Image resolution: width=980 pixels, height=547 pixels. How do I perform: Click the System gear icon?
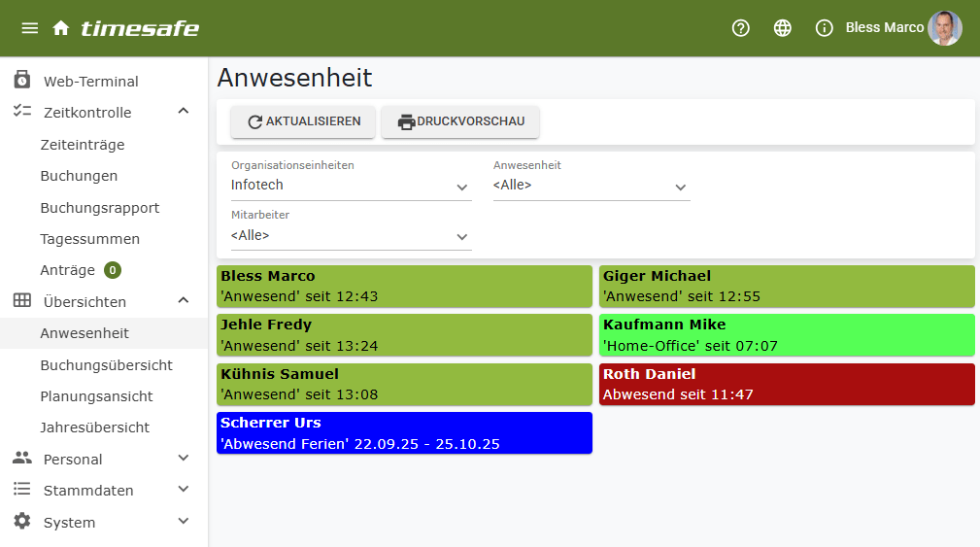coord(22,522)
